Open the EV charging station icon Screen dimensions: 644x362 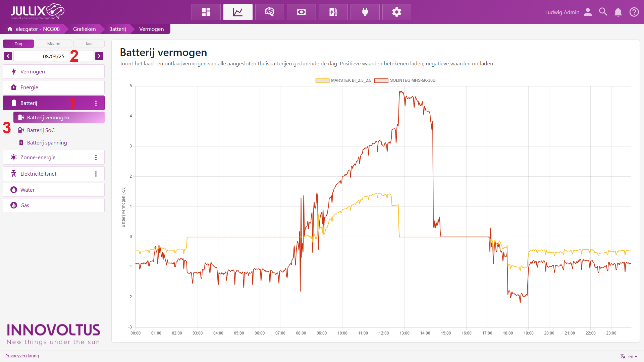[x=333, y=12]
